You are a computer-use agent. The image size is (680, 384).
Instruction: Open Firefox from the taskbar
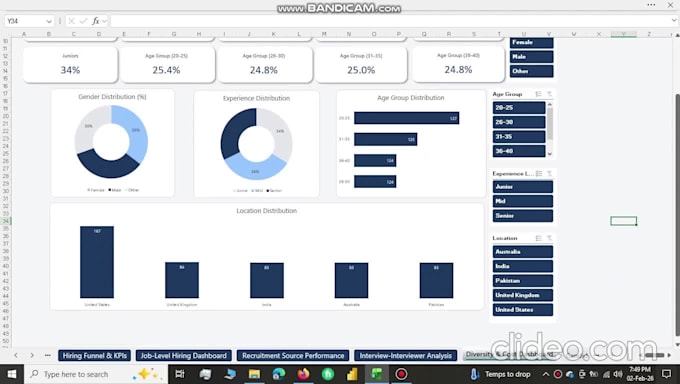304,374
